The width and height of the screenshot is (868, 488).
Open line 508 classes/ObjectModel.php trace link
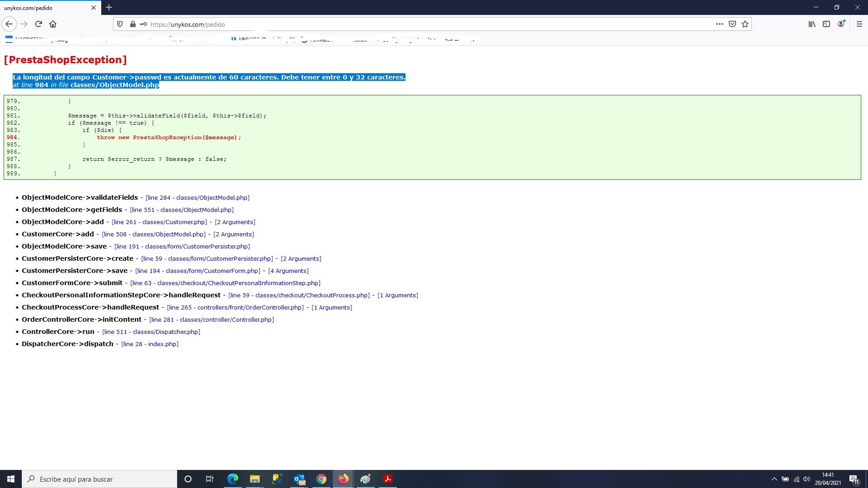(x=154, y=234)
